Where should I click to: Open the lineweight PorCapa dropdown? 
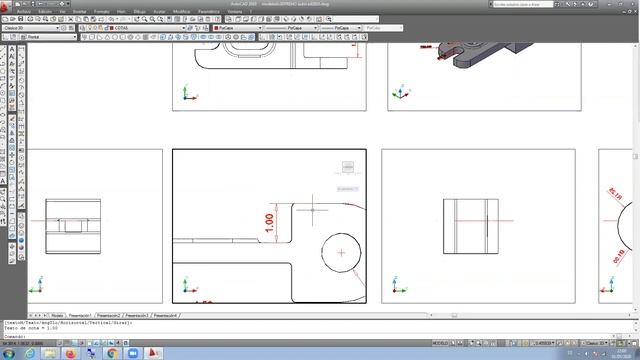click(x=341, y=28)
